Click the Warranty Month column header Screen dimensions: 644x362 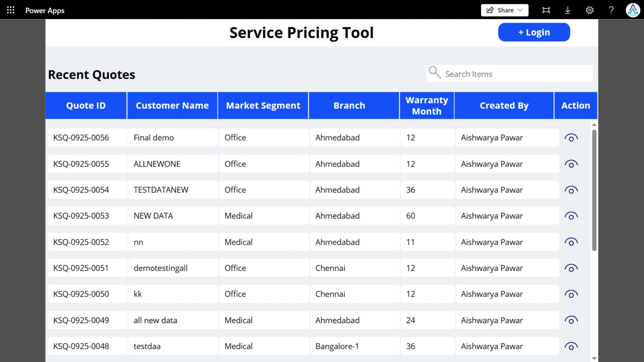pos(427,106)
